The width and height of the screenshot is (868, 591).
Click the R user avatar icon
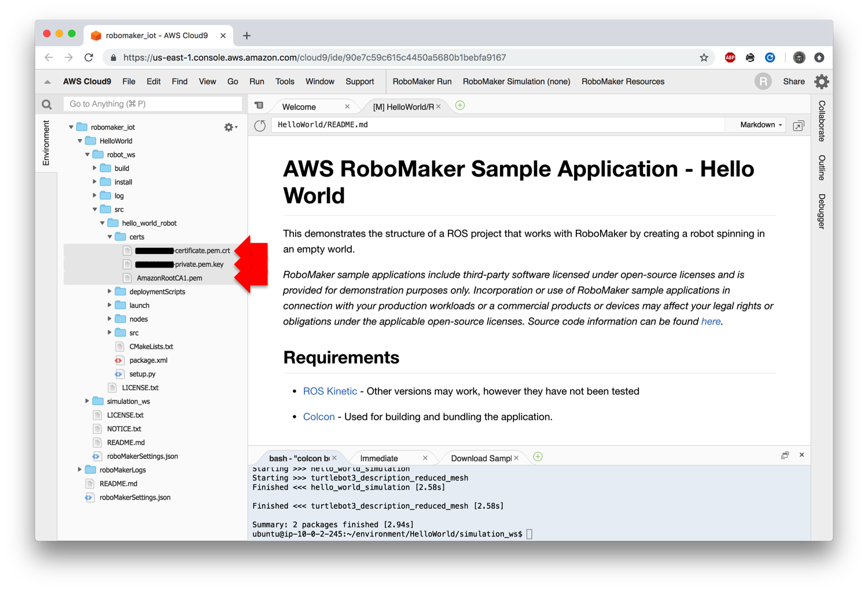point(763,82)
